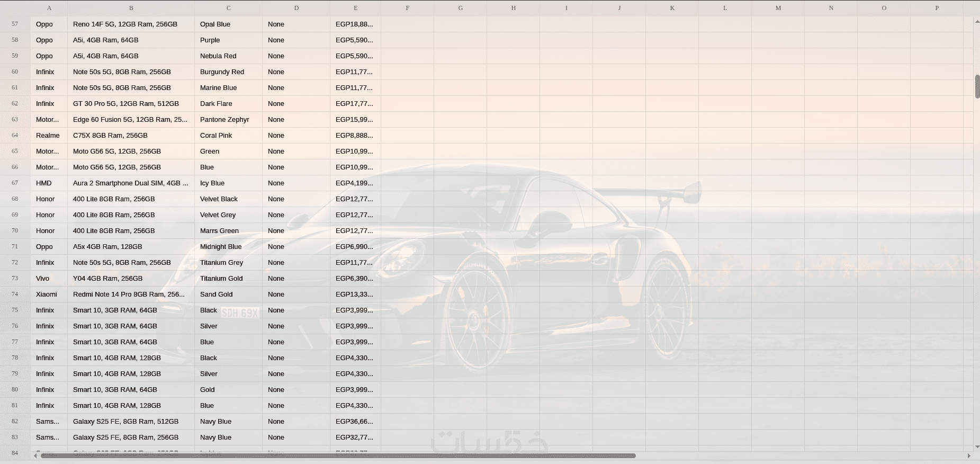Select the 'Marrs Green' cell

click(x=229, y=230)
